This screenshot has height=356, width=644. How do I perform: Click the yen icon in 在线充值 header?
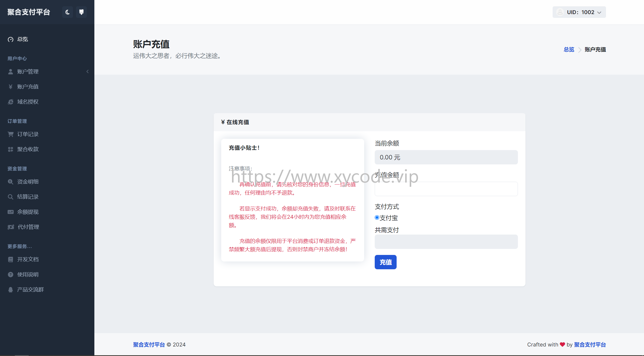tap(223, 122)
